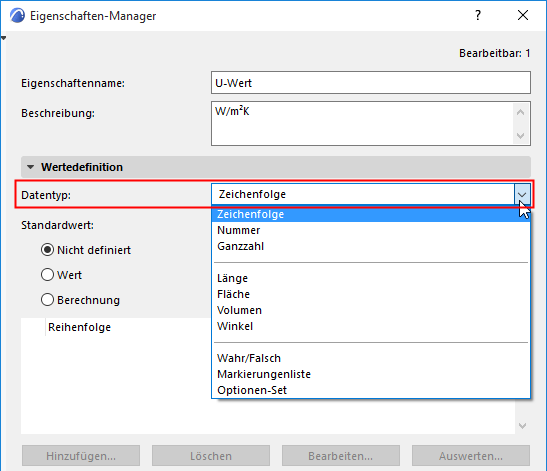Choose Ganzzahl as data type
This screenshot has height=471, width=547.
[371, 246]
